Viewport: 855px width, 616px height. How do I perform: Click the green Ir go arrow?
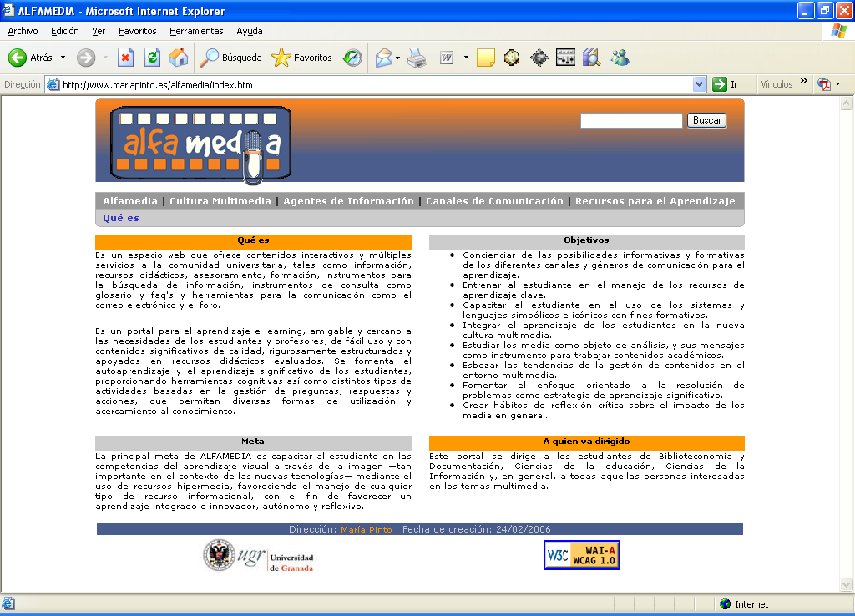point(720,84)
